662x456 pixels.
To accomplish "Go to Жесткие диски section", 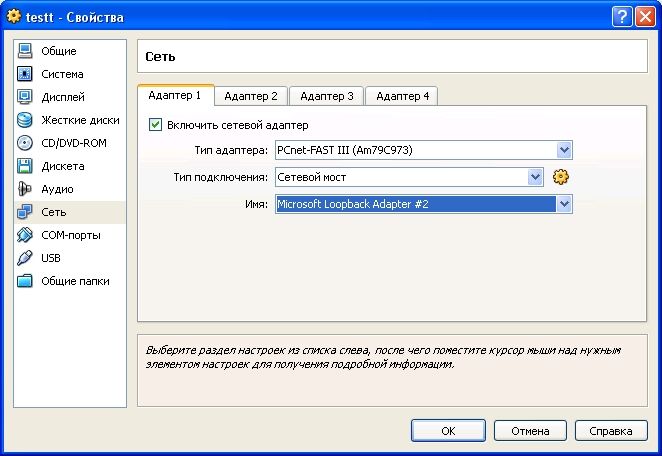I will coord(79,120).
